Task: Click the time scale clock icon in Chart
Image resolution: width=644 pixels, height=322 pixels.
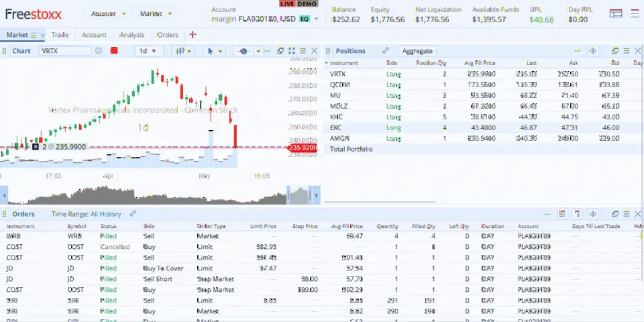Action: tap(244, 51)
